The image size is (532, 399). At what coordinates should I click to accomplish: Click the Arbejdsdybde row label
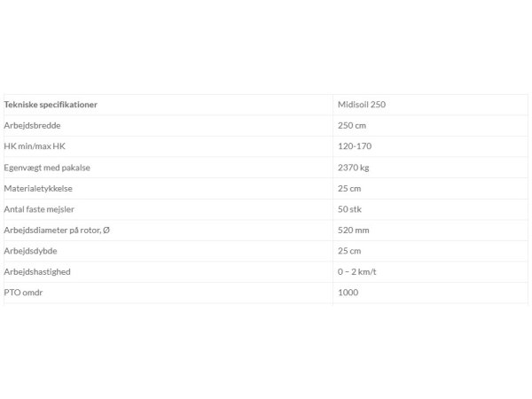(30, 251)
